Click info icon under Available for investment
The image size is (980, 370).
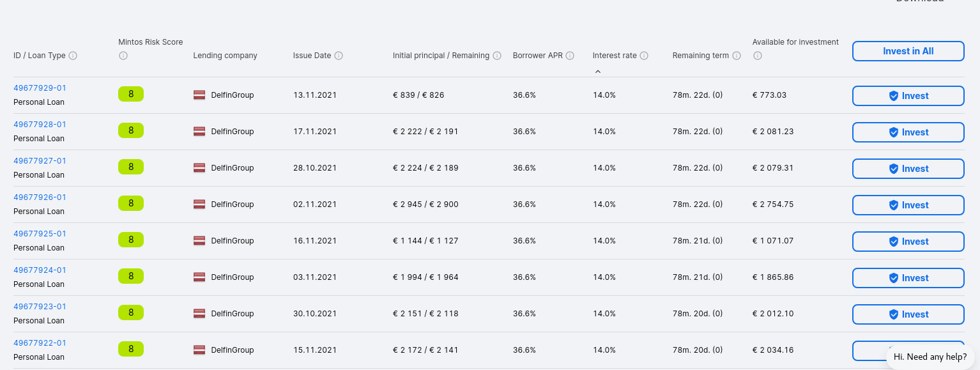758,56
